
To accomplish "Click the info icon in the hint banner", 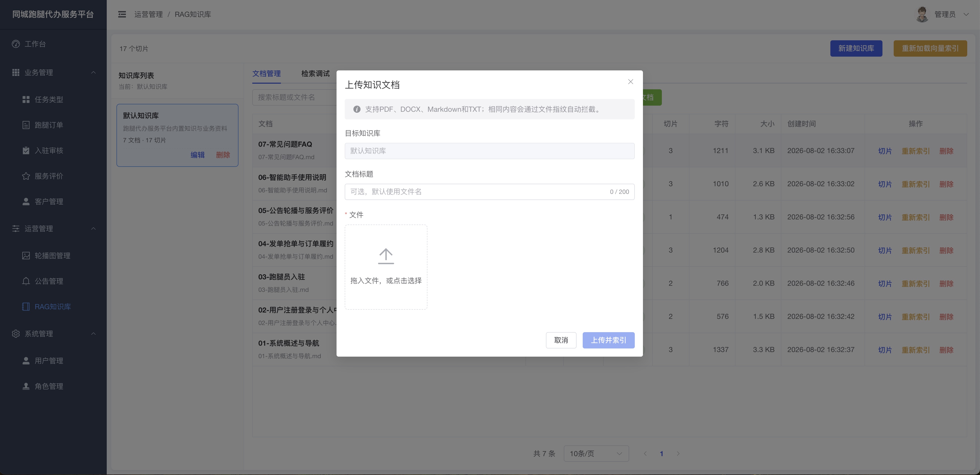I will point(357,109).
